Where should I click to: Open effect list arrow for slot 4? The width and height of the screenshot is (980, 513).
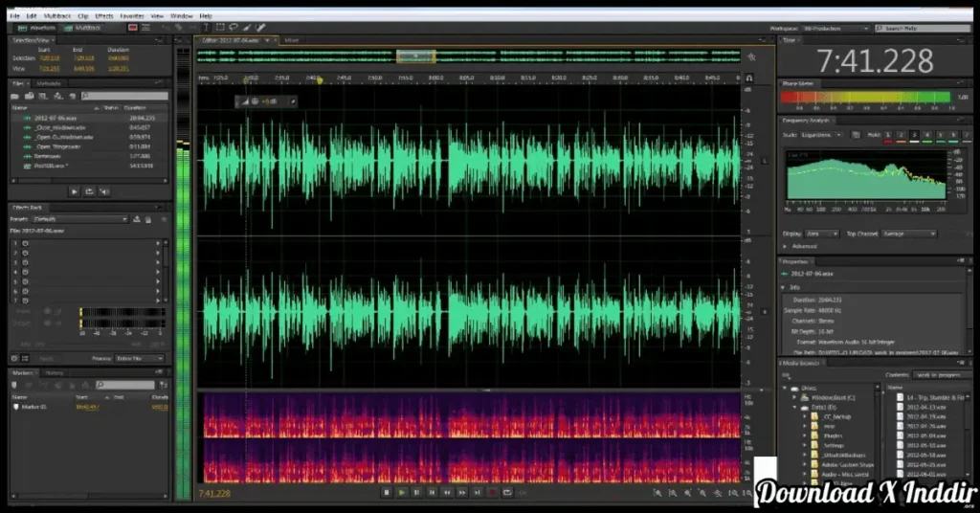click(x=158, y=273)
